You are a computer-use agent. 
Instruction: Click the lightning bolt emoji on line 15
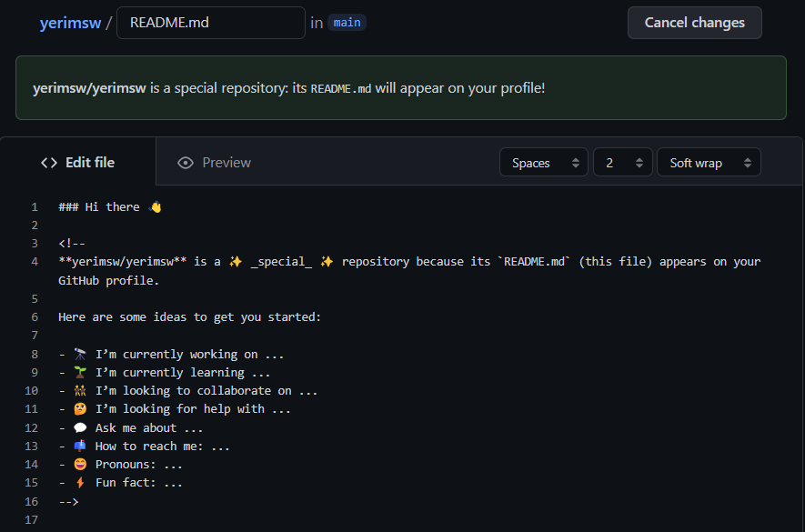coord(80,482)
